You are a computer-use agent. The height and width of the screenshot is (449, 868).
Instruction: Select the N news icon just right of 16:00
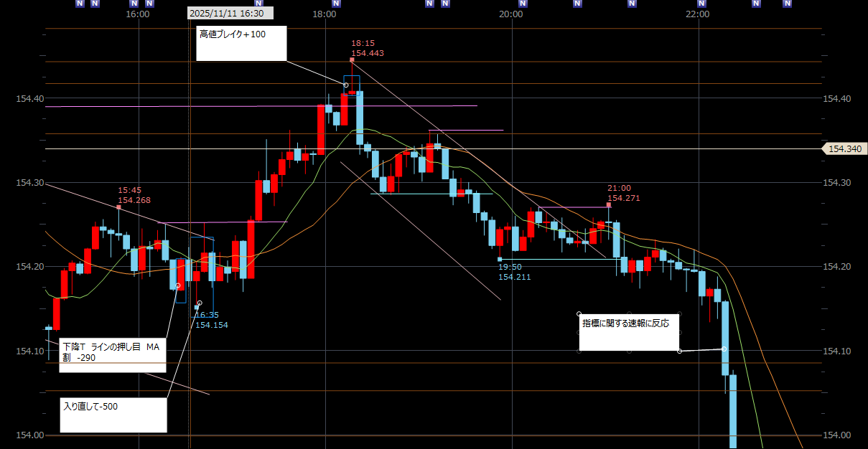tap(149, 4)
